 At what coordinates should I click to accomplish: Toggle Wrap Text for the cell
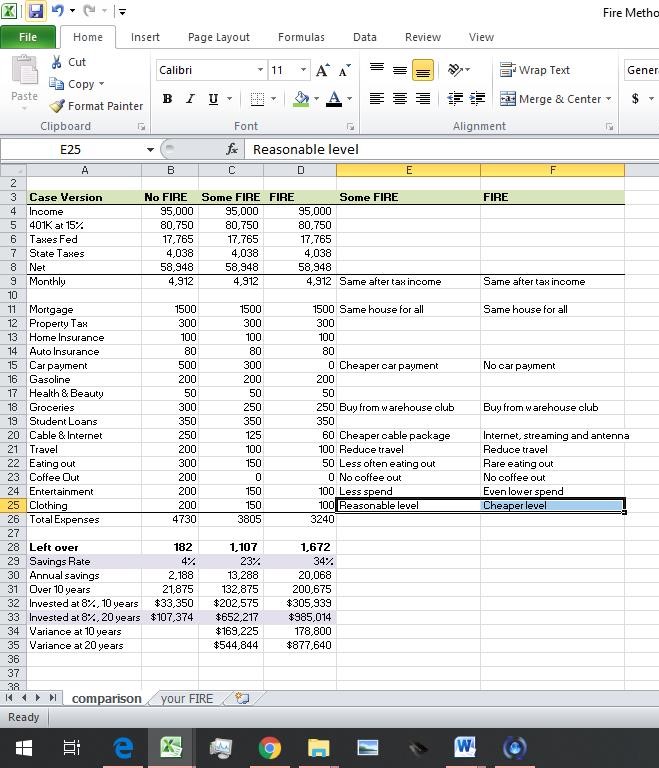click(535, 70)
